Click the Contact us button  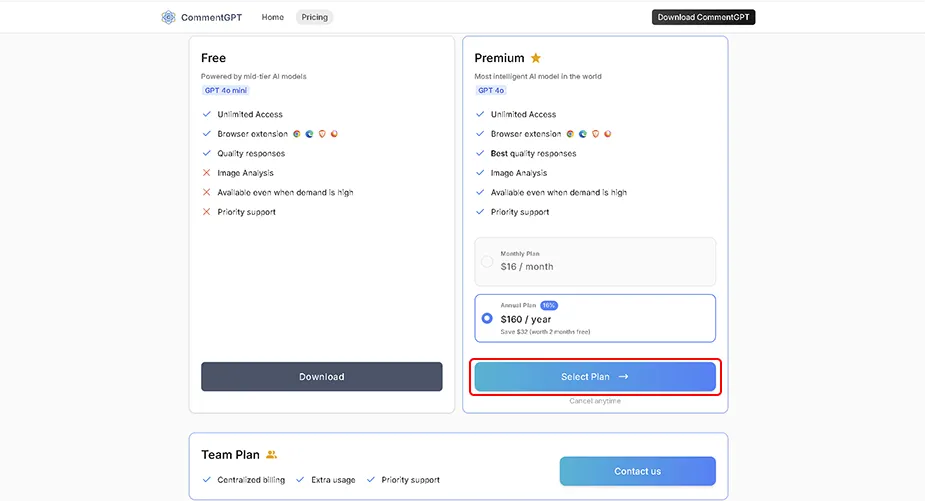(638, 471)
